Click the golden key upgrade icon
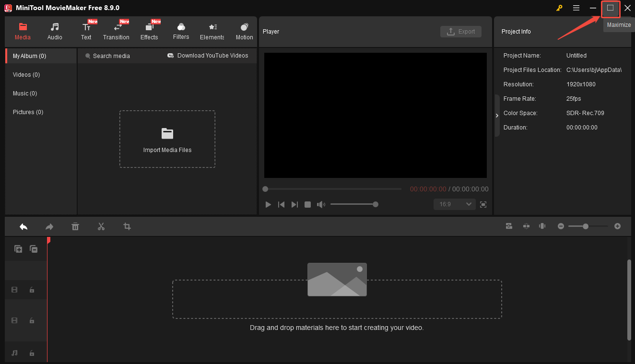The height and width of the screenshot is (364, 635). coord(559,8)
